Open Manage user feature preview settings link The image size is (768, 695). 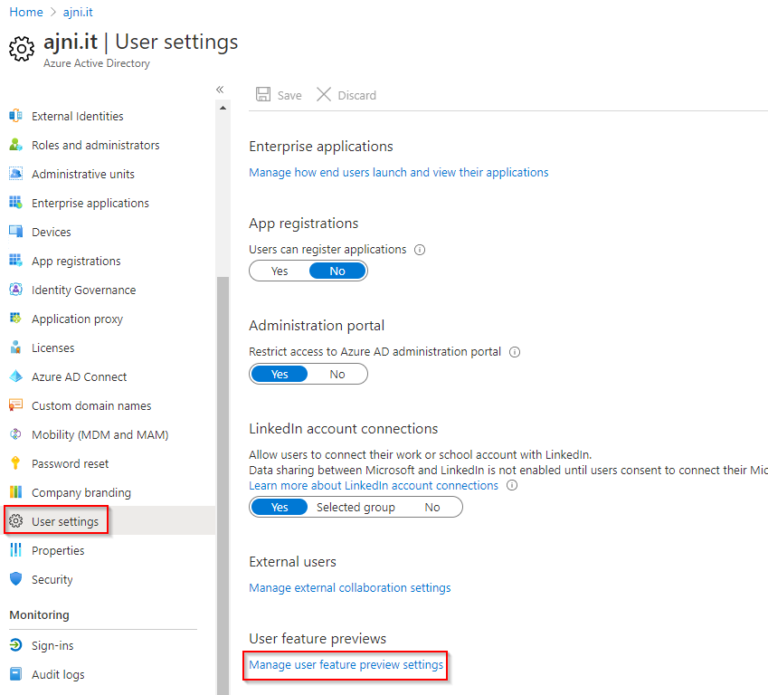pyautogui.click(x=346, y=665)
